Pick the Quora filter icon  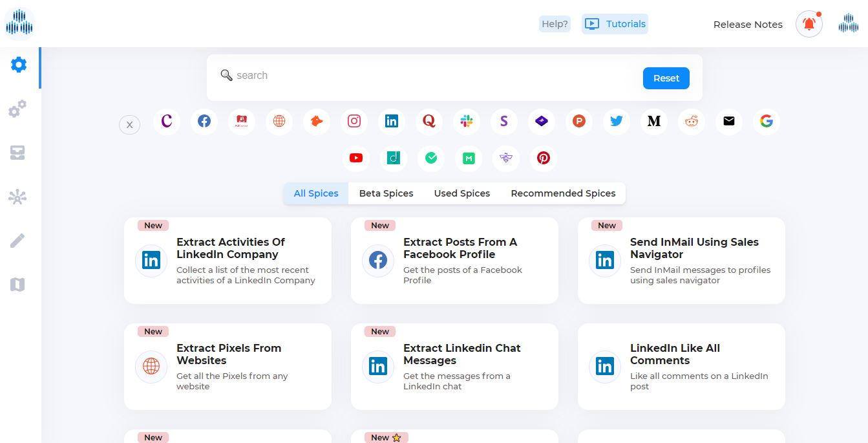(x=429, y=121)
